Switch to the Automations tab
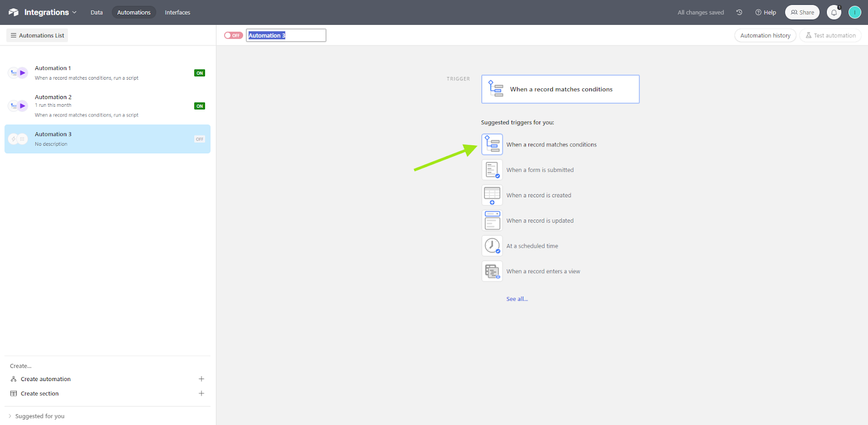This screenshot has width=868, height=425. click(x=134, y=12)
